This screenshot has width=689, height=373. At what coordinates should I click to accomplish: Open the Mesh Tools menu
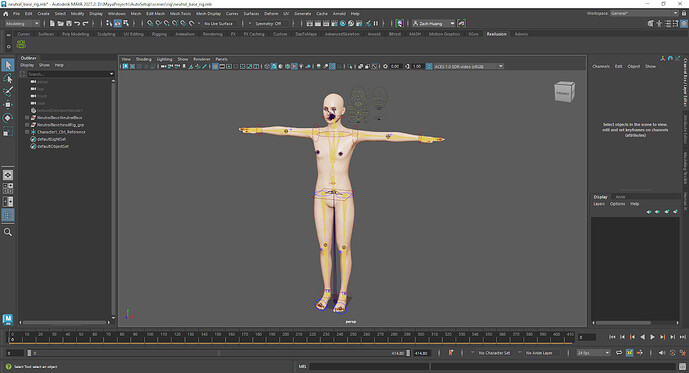point(180,14)
